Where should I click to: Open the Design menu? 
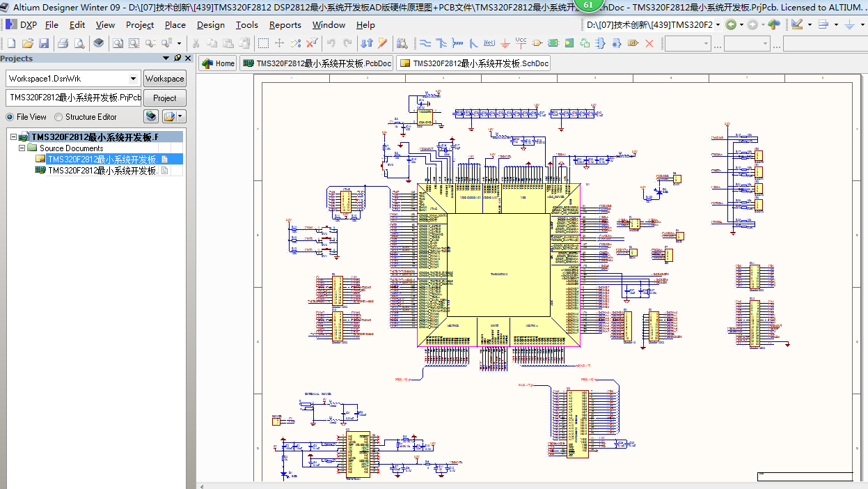tap(211, 24)
